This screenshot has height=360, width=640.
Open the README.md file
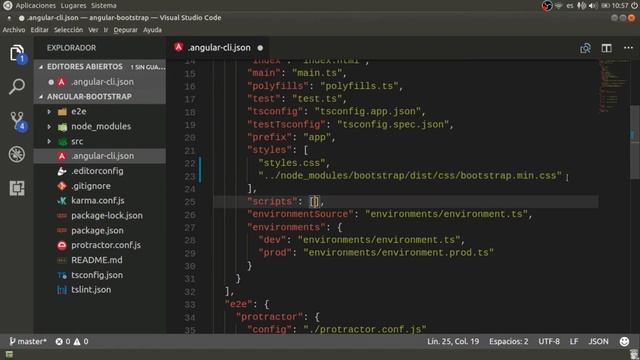100,260
